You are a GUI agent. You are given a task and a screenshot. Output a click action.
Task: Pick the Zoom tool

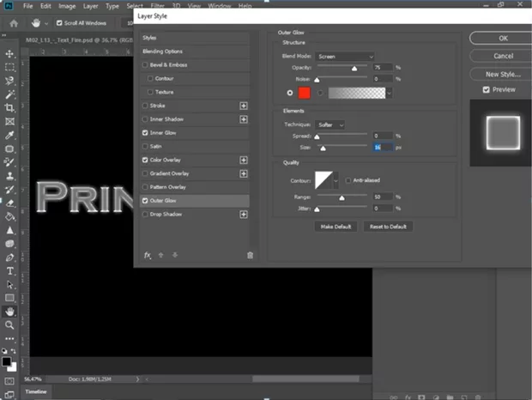pos(9,324)
